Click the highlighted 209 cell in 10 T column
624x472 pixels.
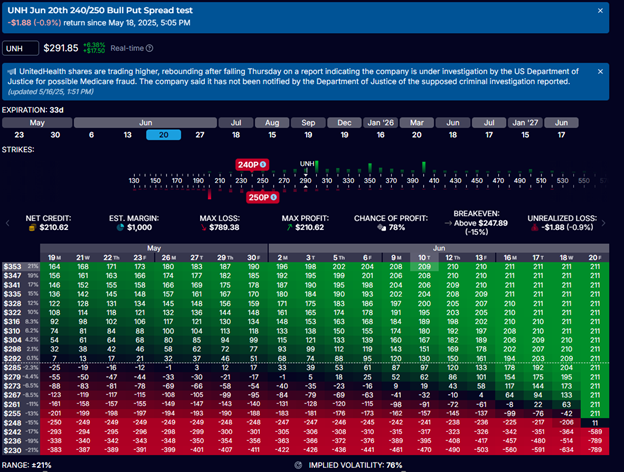point(424,266)
